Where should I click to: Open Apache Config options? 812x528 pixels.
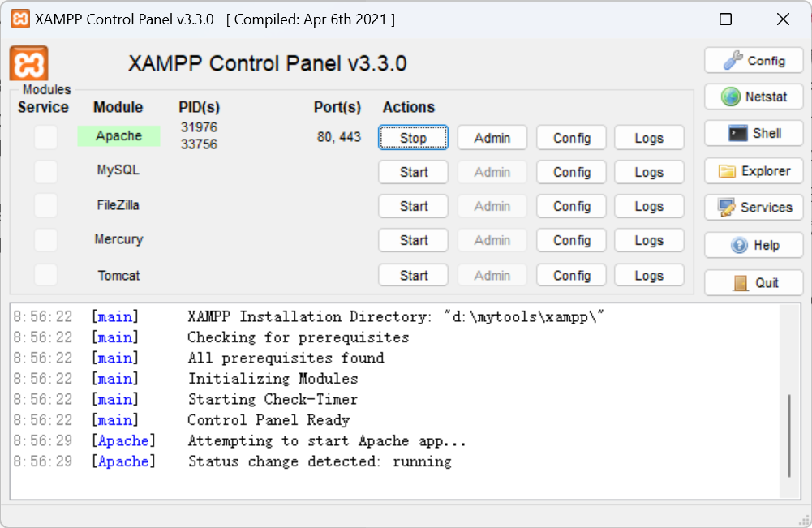571,138
